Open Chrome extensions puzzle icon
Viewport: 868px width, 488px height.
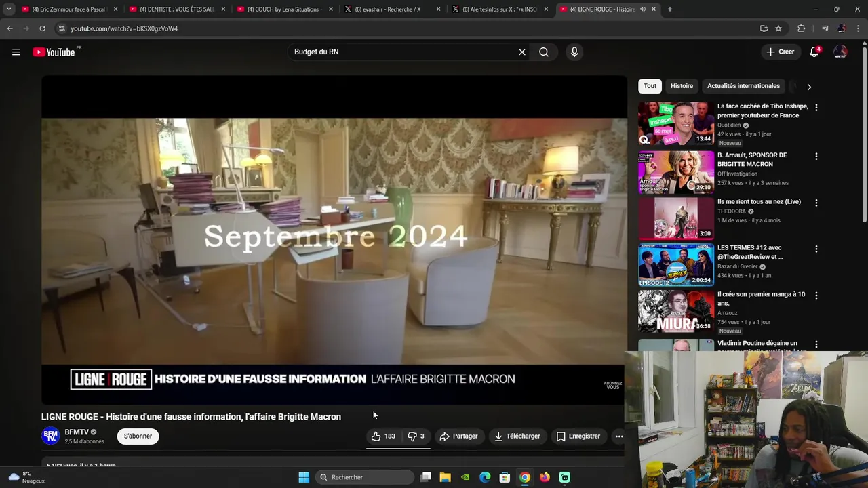[801, 28]
